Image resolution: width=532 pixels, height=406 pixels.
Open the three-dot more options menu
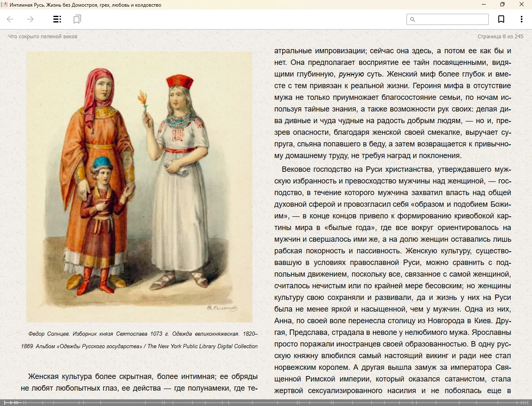click(521, 19)
